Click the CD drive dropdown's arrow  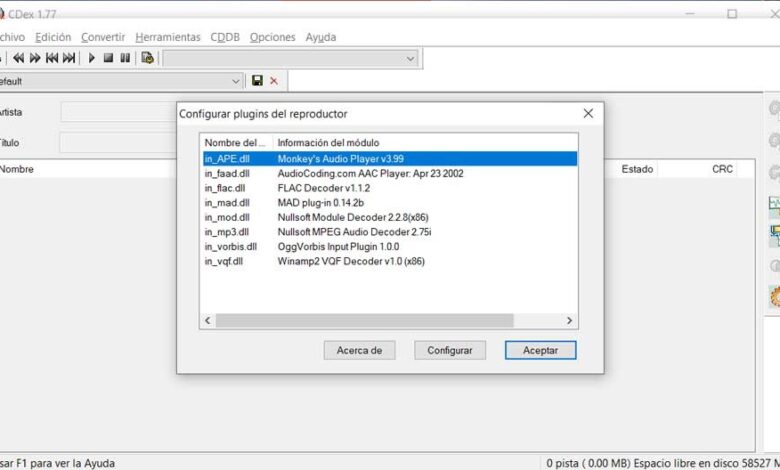point(410,59)
